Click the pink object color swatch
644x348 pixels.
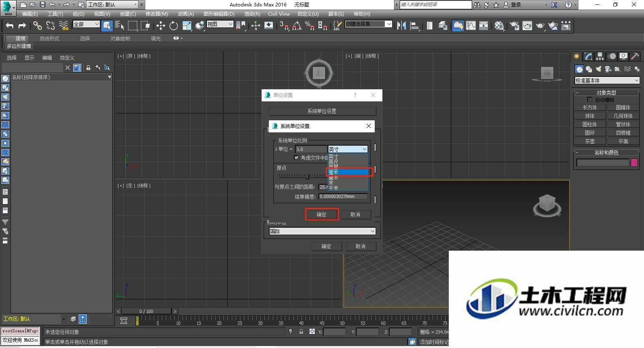(x=634, y=163)
